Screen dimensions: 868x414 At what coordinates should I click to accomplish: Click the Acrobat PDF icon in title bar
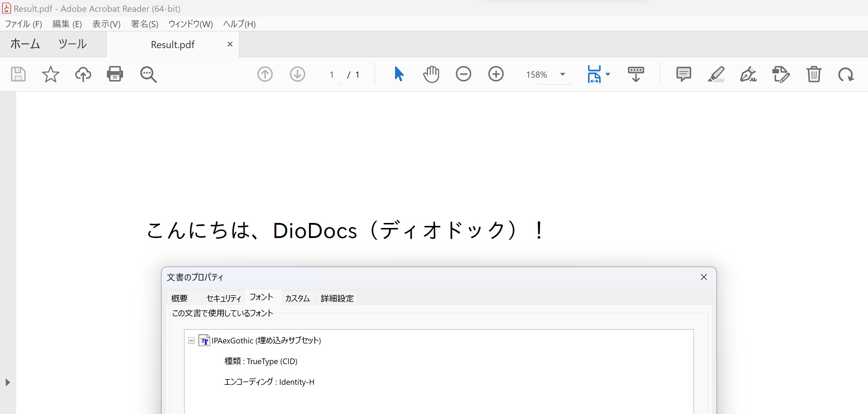click(6, 9)
